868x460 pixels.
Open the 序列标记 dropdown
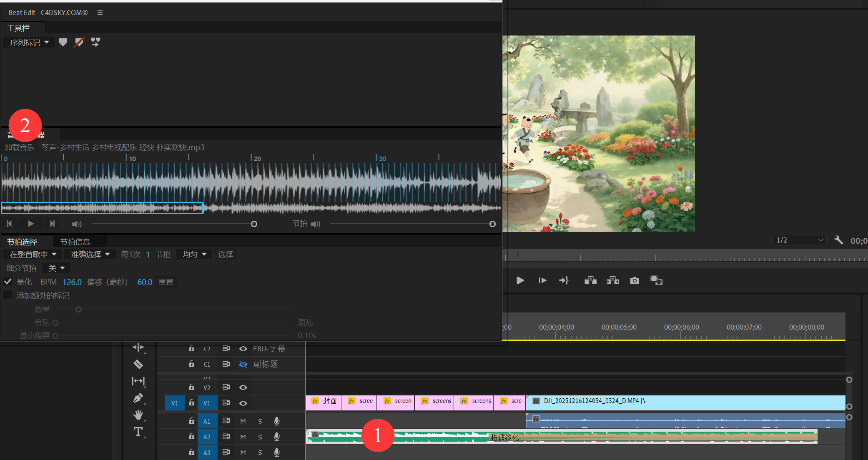[29, 42]
